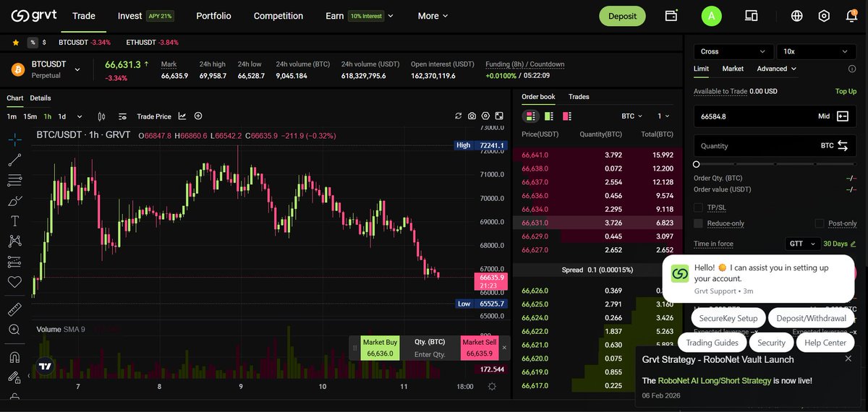Image resolution: width=868 pixels, height=412 pixels.
Task: Open chart indicator settings sliders icon
Action: [x=122, y=116]
